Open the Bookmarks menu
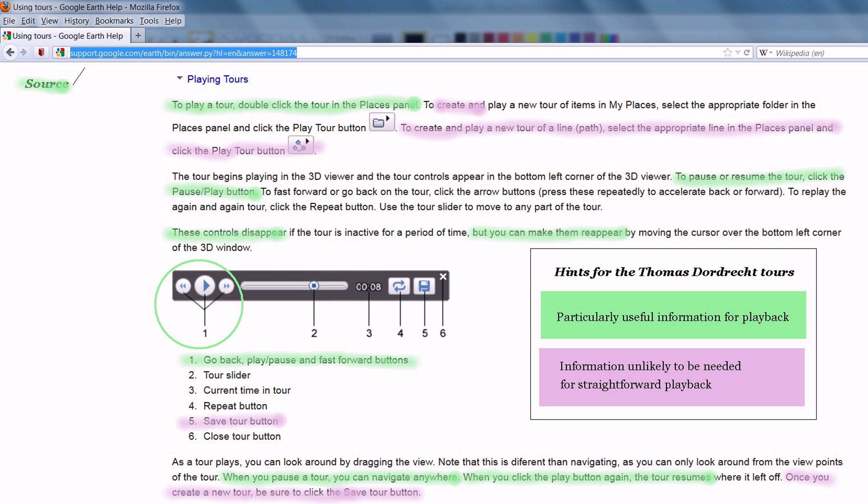Screen dimensions: 868x504 pyautogui.click(x=114, y=21)
